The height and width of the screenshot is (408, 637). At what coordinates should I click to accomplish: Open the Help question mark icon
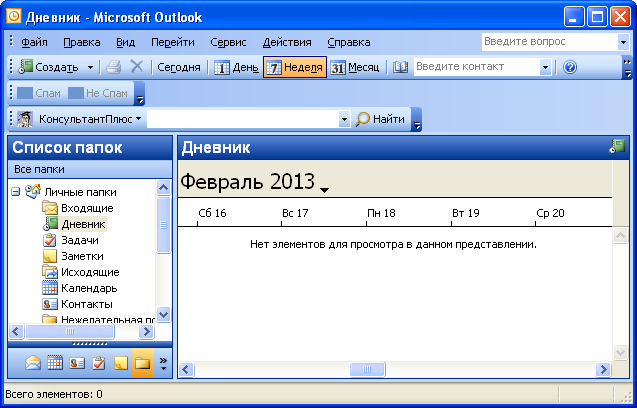(x=570, y=67)
